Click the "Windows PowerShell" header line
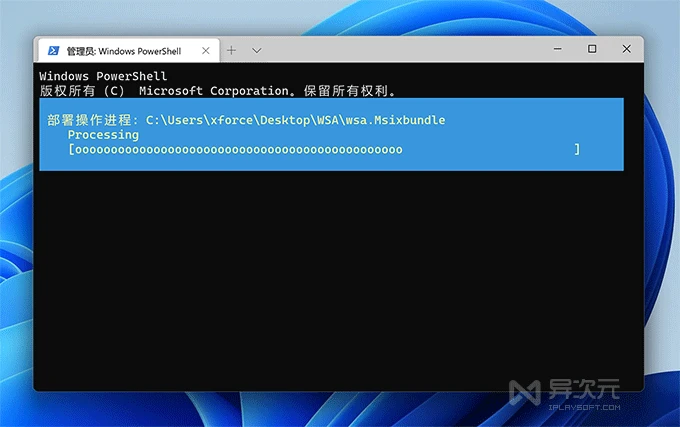 pos(103,76)
